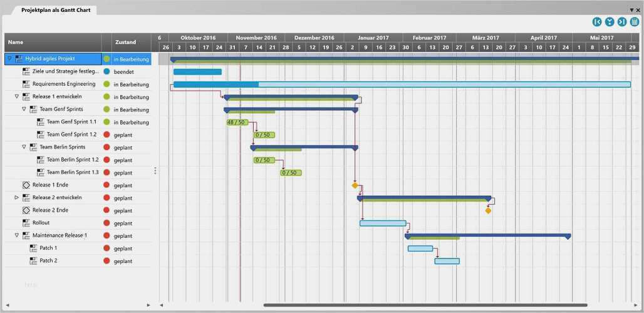Click the jump-to-today round toolbar icon
Viewport: 644px width, 313px height.
[x=610, y=22]
